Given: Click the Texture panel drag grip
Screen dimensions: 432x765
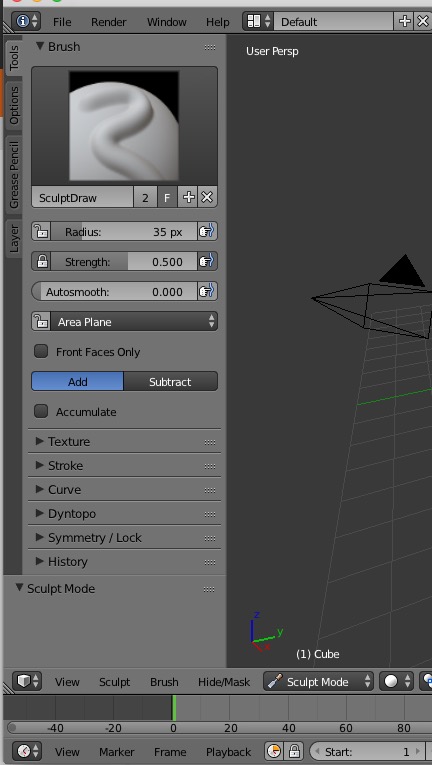Looking at the screenshot, I should (210, 442).
